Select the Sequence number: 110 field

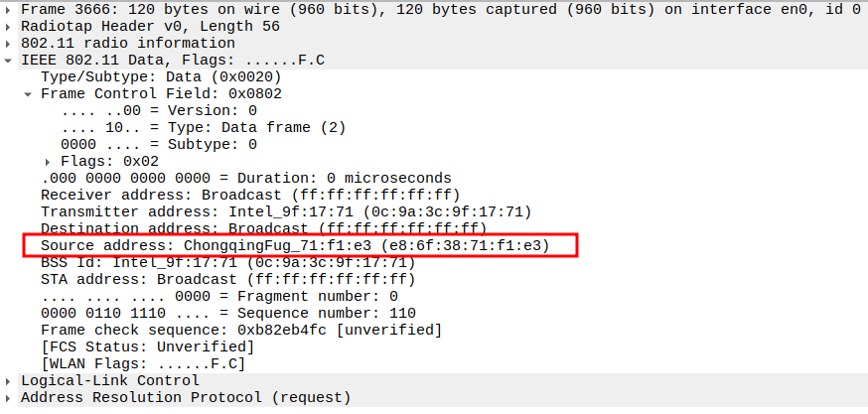click(227, 313)
